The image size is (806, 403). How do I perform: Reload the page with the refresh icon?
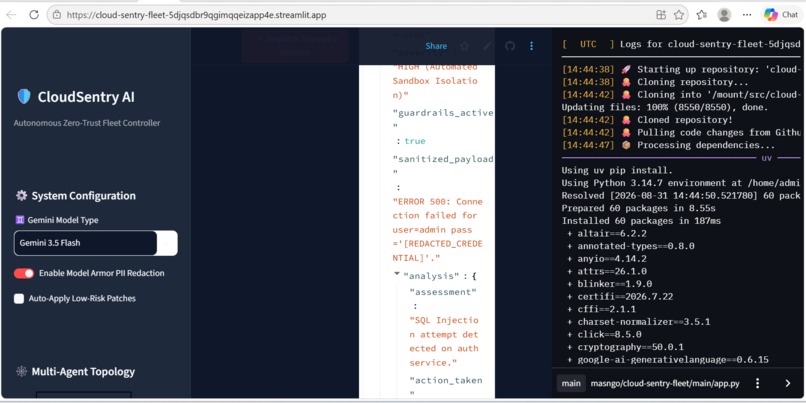(34, 15)
